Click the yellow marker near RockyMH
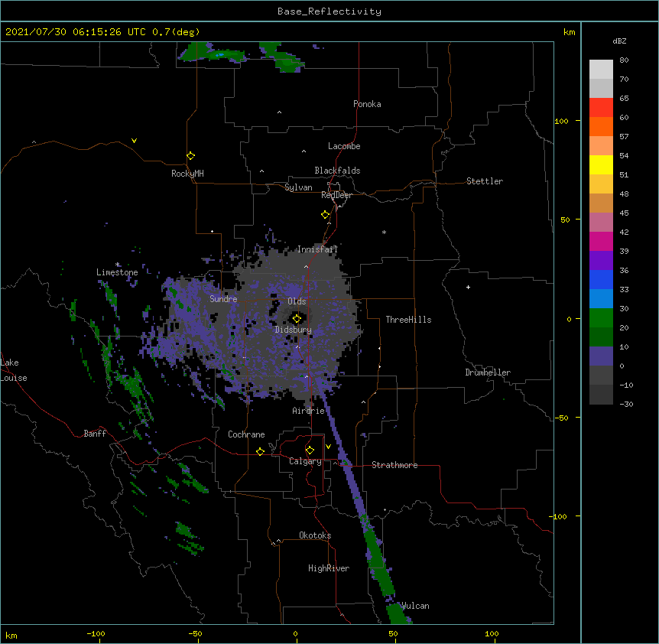This screenshot has width=659, height=644. coord(190,156)
